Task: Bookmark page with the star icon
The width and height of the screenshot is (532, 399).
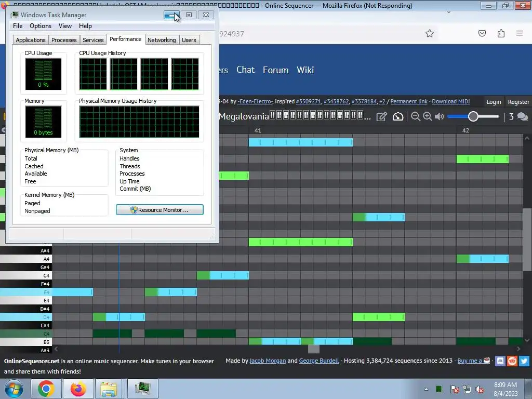Action: click(430, 33)
